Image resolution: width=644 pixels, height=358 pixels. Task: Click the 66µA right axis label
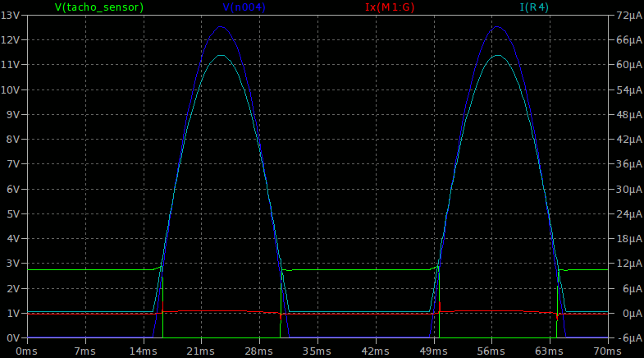629,40
